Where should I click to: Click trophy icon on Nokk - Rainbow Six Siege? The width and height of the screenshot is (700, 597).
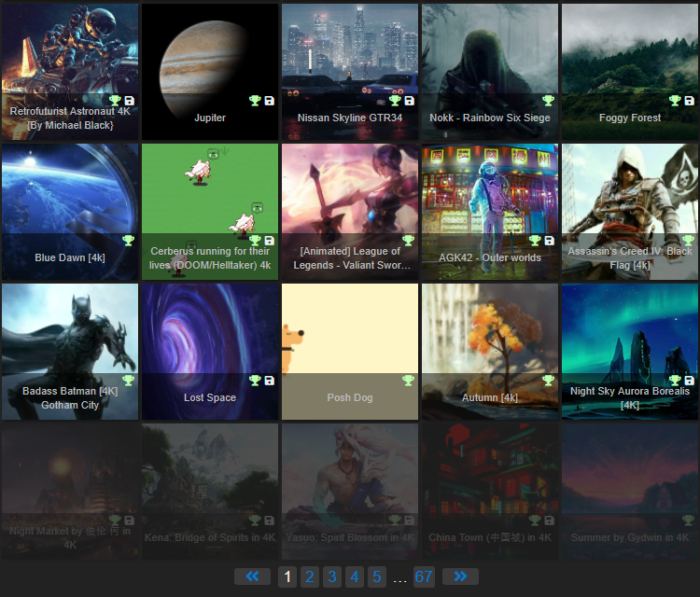pyautogui.click(x=548, y=101)
